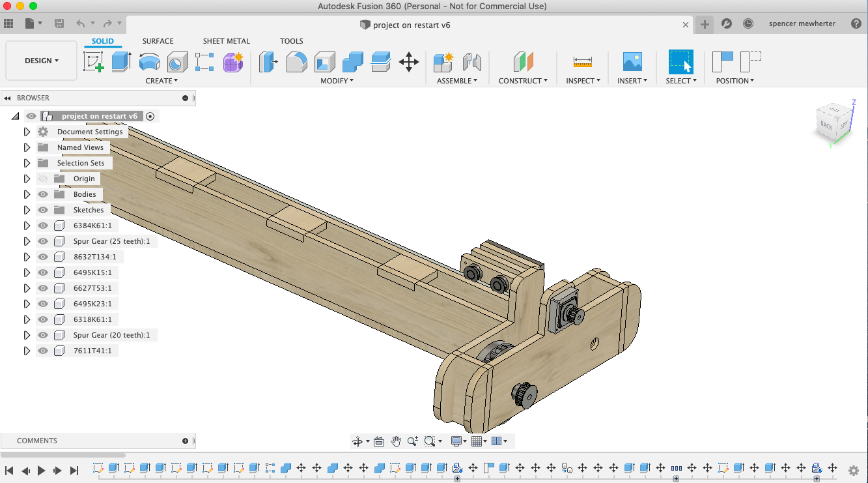The height and width of the screenshot is (483, 868).
Task: Select the Create Sketch tool
Action: [x=94, y=62]
